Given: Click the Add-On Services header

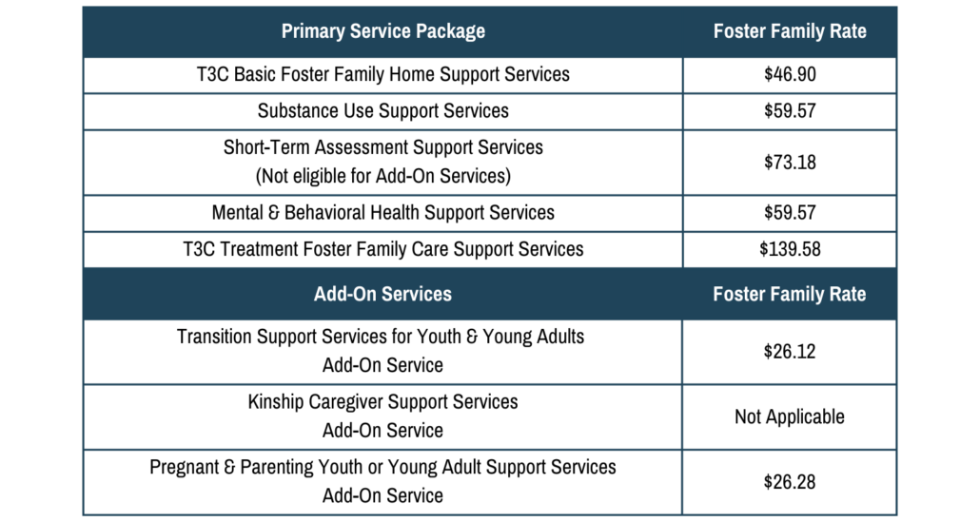Looking at the screenshot, I should click(382, 294).
